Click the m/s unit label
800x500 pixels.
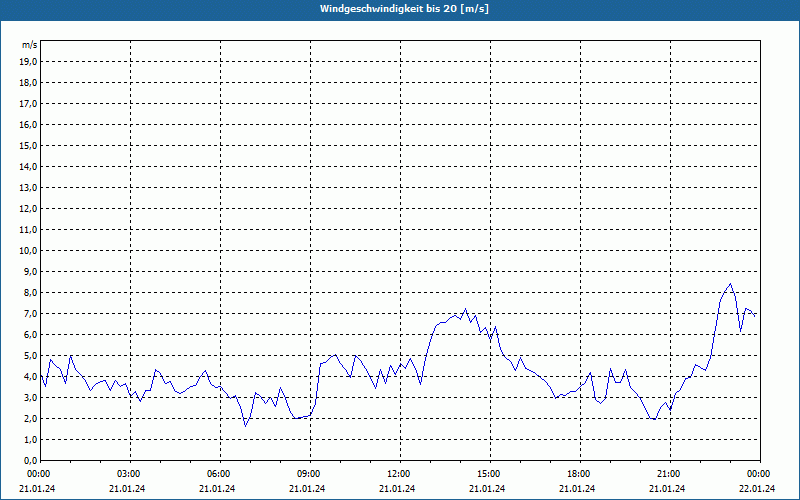(x=29, y=45)
